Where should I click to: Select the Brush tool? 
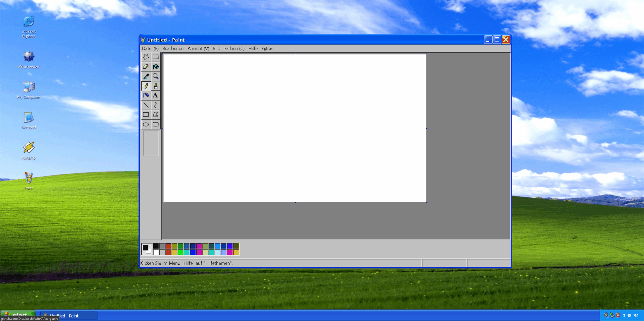pos(156,86)
